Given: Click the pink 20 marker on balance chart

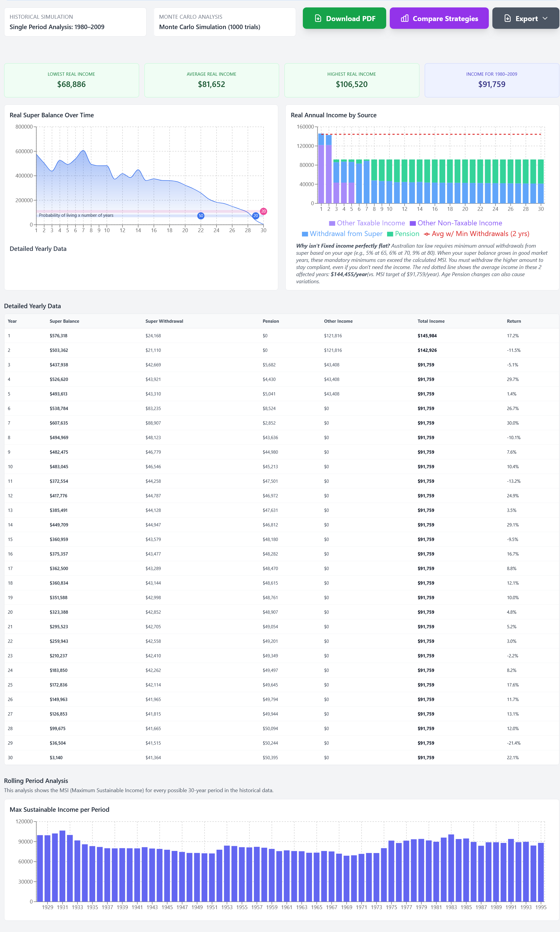Looking at the screenshot, I should click(x=263, y=211).
